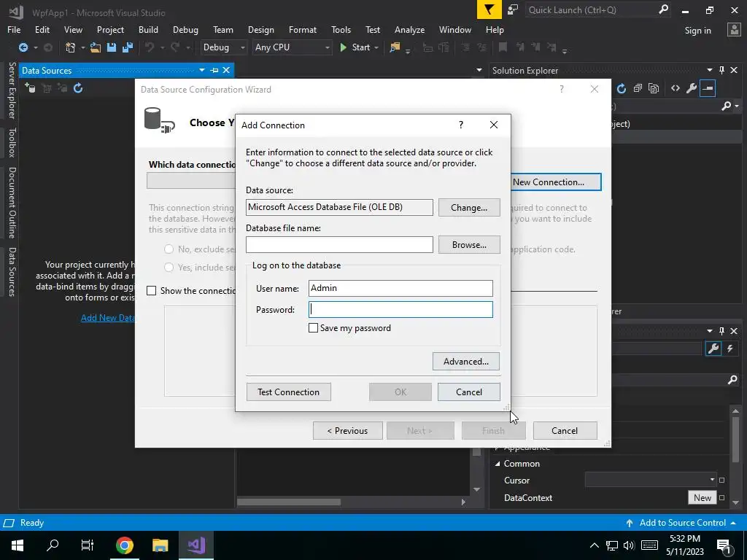Open the Project menu
Image resolution: width=747 pixels, height=560 pixels.
[x=110, y=29]
